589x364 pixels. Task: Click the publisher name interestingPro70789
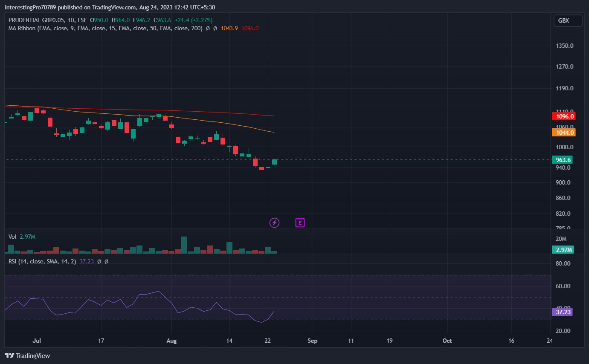click(30, 8)
